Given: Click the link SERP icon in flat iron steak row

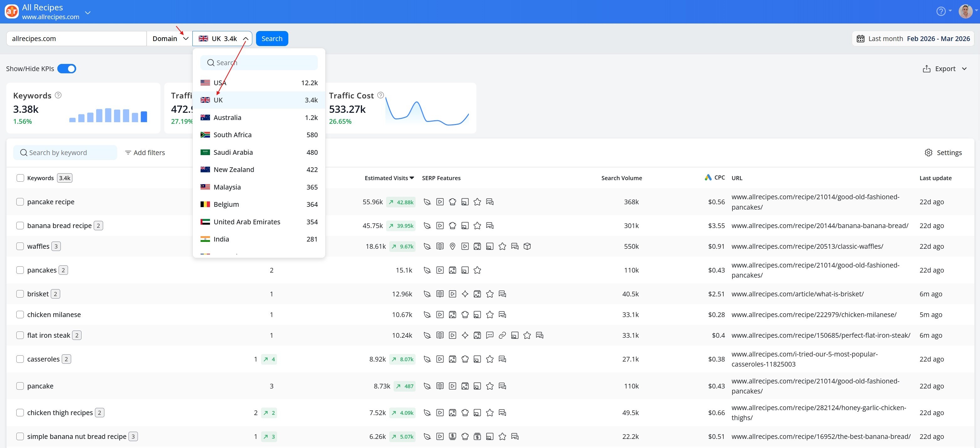Looking at the screenshot, I should coord(502,336).
